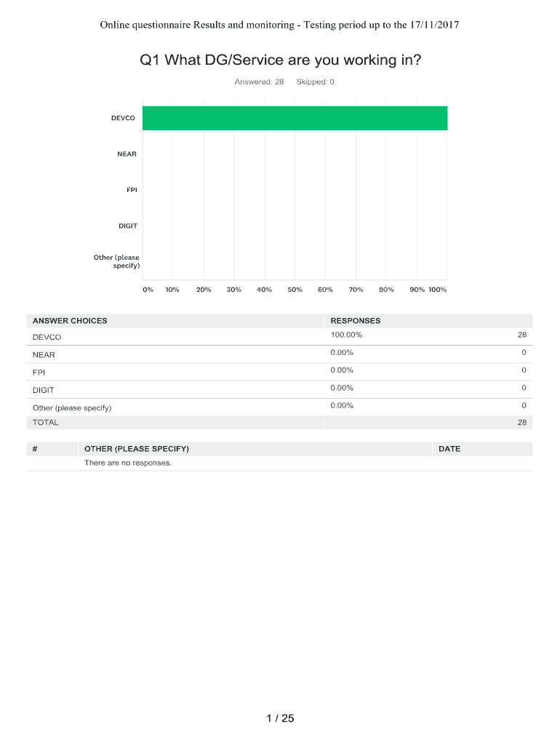Click the DIGIT label on the chart axis
This screenshot has height=745, width=560.
coord(127,226)
